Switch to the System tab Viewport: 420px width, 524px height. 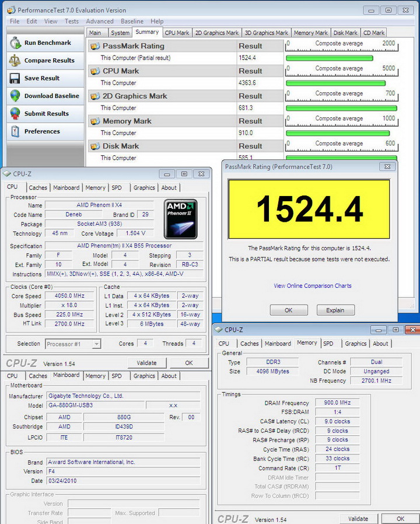point(120,33)
